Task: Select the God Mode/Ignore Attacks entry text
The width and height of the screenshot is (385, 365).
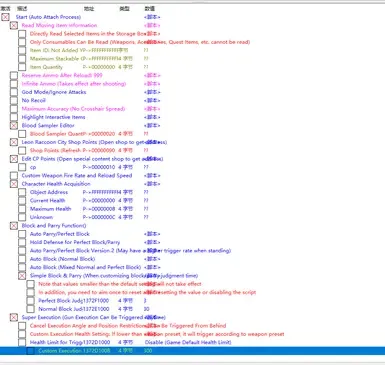Action: click(54, 92)
